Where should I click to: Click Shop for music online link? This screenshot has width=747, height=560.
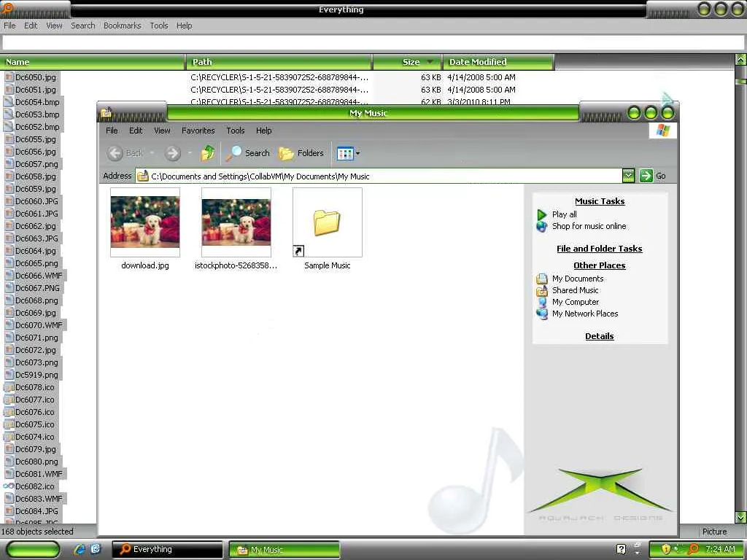pyautogui.click(x=589, y=226)
